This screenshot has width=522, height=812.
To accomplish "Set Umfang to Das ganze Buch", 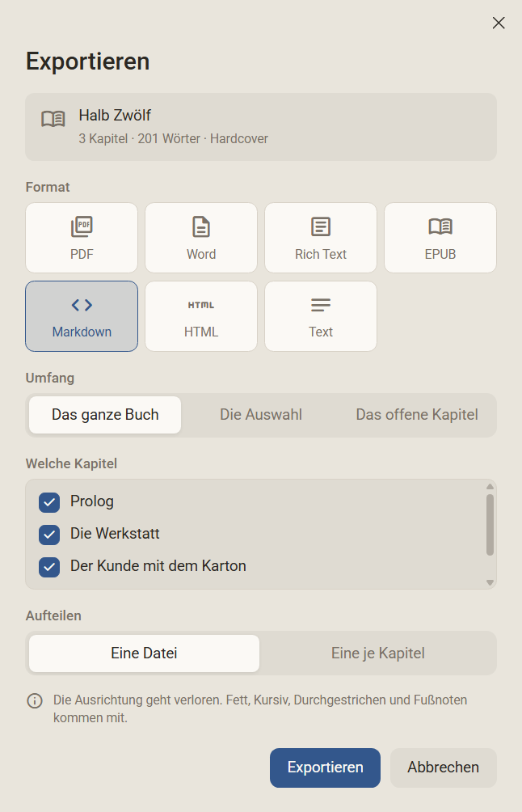I will (105, 415).
